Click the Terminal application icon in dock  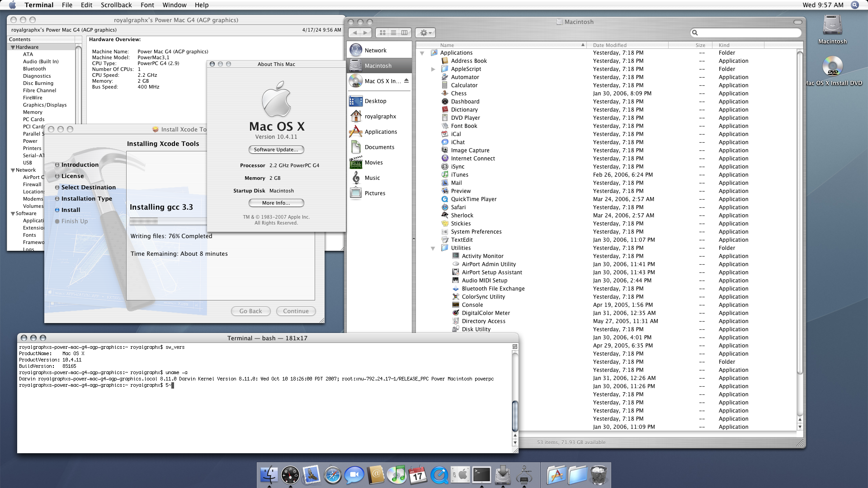481,475
